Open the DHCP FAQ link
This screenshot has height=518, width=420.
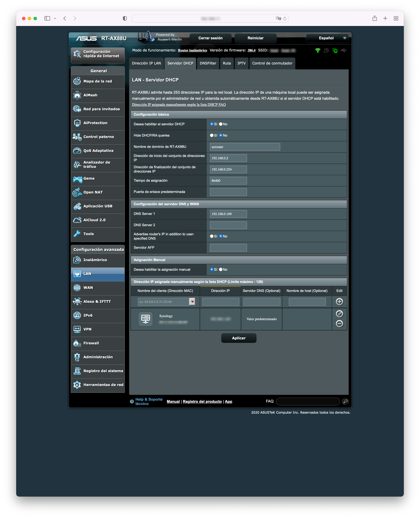click(x=179, y=105)
